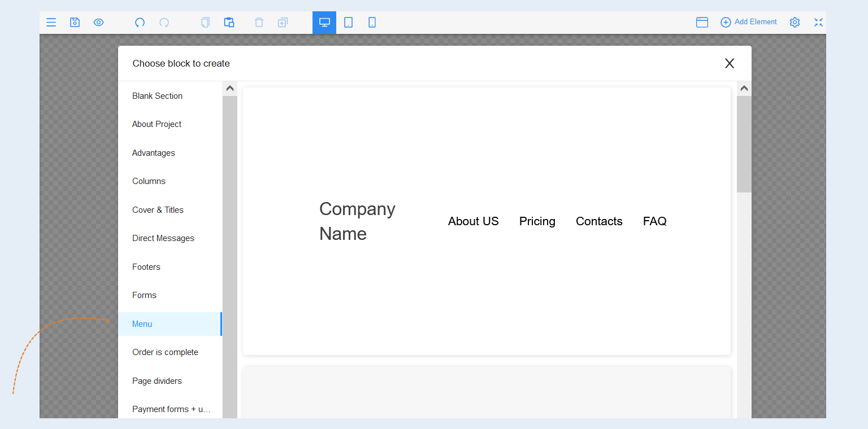Click the undo arrow icon
The width and height of the screenshot is (868, 429).
(x=140, y=23)
